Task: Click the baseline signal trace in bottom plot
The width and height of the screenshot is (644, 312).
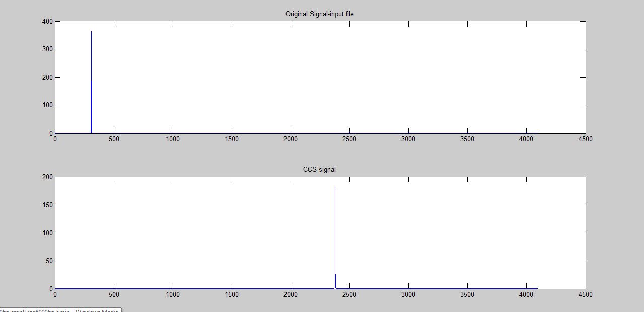Action: click(x=201, y=288)
